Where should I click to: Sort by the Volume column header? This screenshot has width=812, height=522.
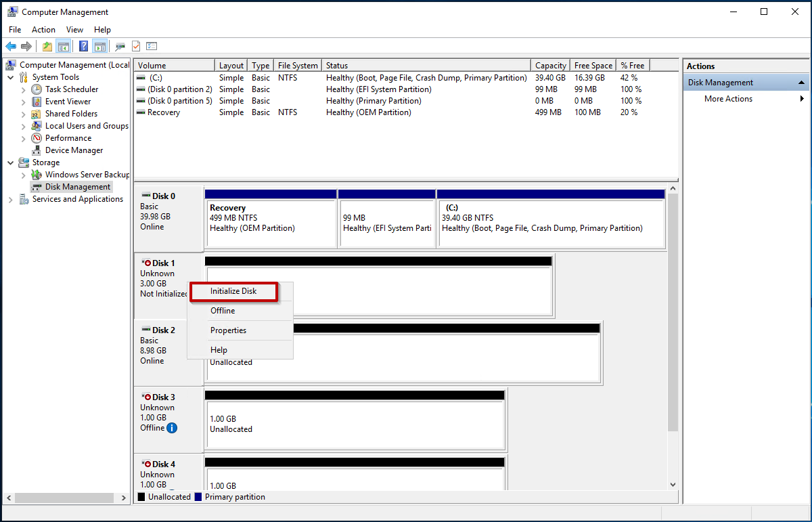[x=175, y=66]
